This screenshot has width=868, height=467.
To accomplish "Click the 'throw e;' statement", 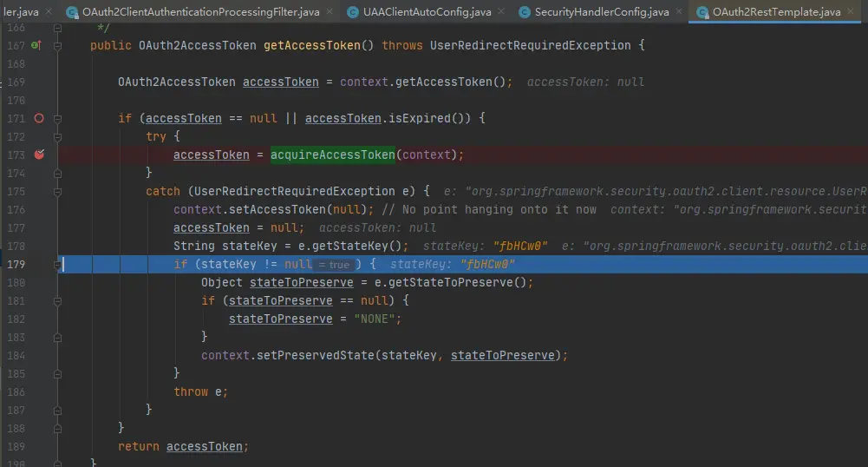I will [x=201, y=391].
